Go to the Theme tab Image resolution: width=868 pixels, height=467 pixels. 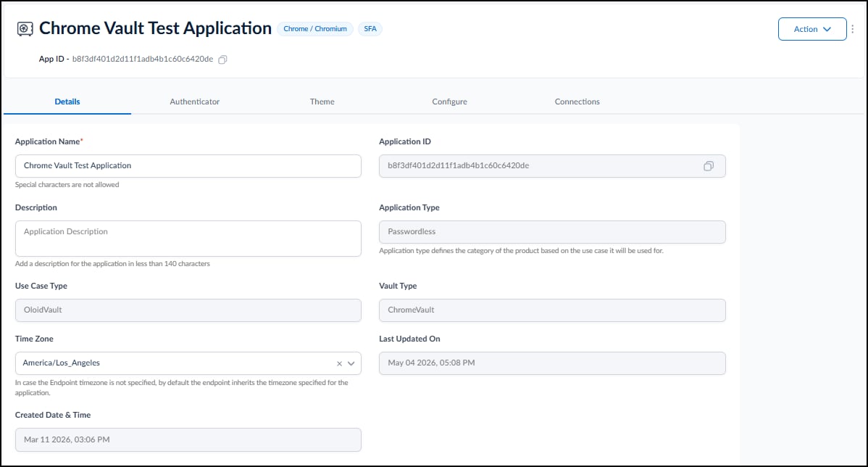[x=322, y=102]
